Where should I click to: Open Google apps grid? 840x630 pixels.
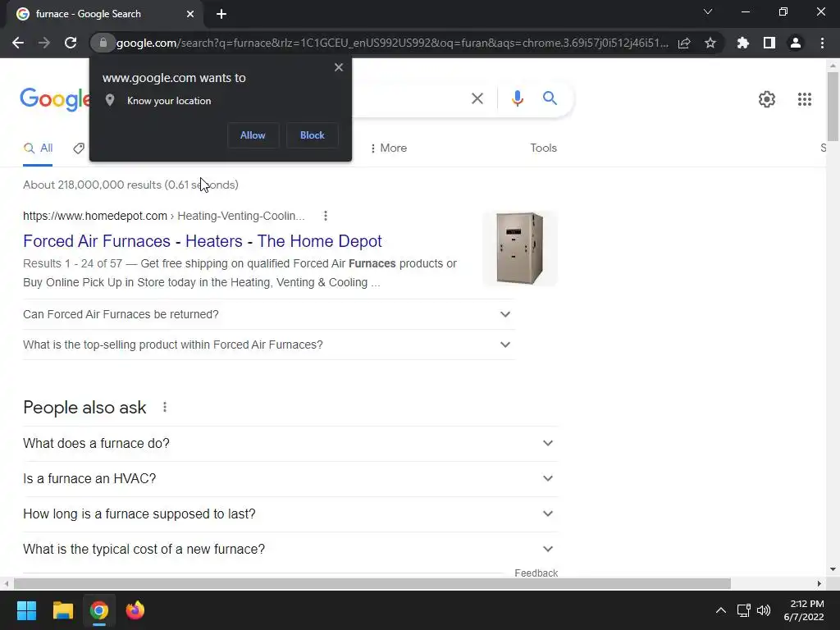point(805,99)
